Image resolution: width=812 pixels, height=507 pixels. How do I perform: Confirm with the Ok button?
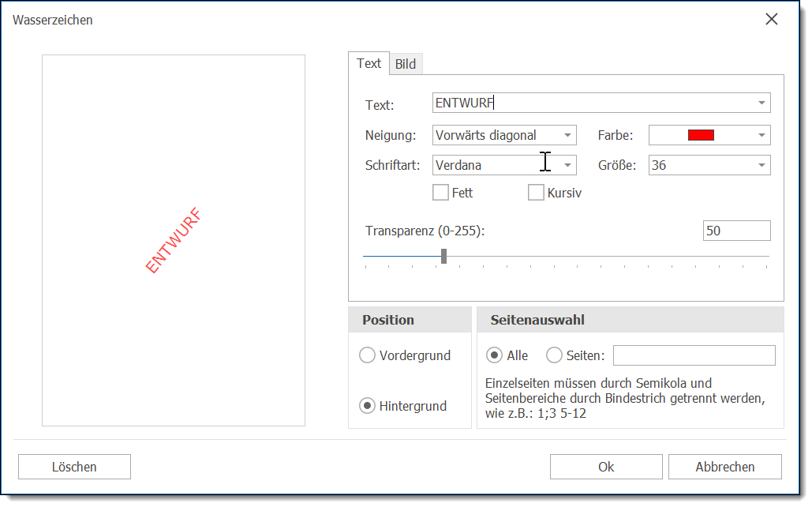[x=606, y=467]
